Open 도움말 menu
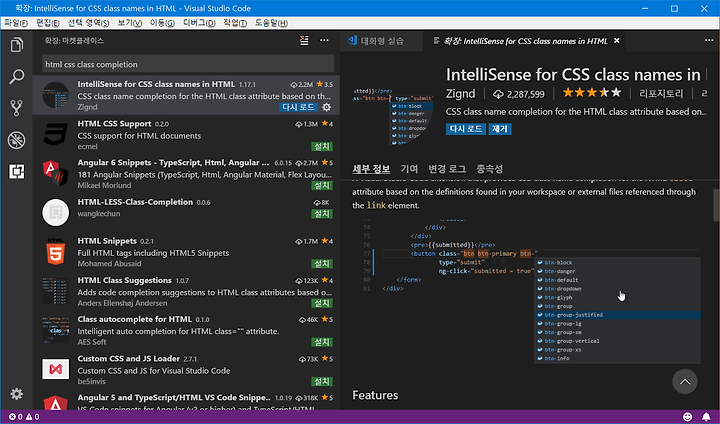 pyautogui.click(x=271, y=23)
